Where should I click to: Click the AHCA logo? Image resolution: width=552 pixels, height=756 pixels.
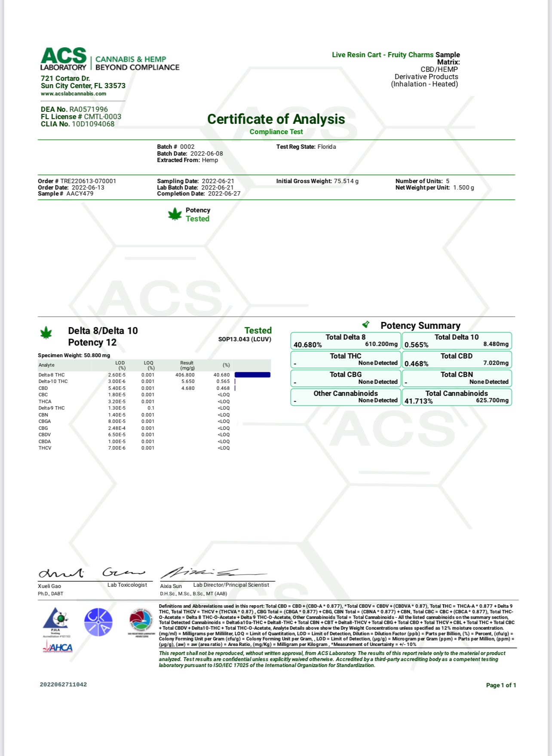[58, 647]
